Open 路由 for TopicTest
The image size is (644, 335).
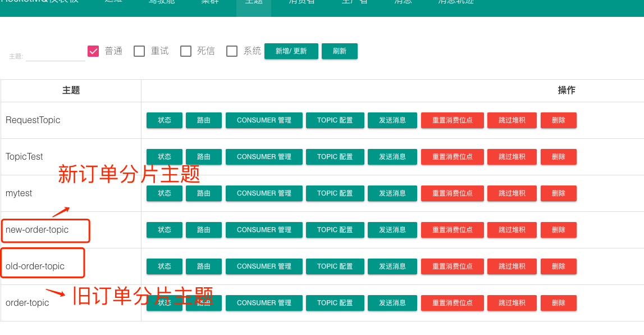[x=204, y=157]
